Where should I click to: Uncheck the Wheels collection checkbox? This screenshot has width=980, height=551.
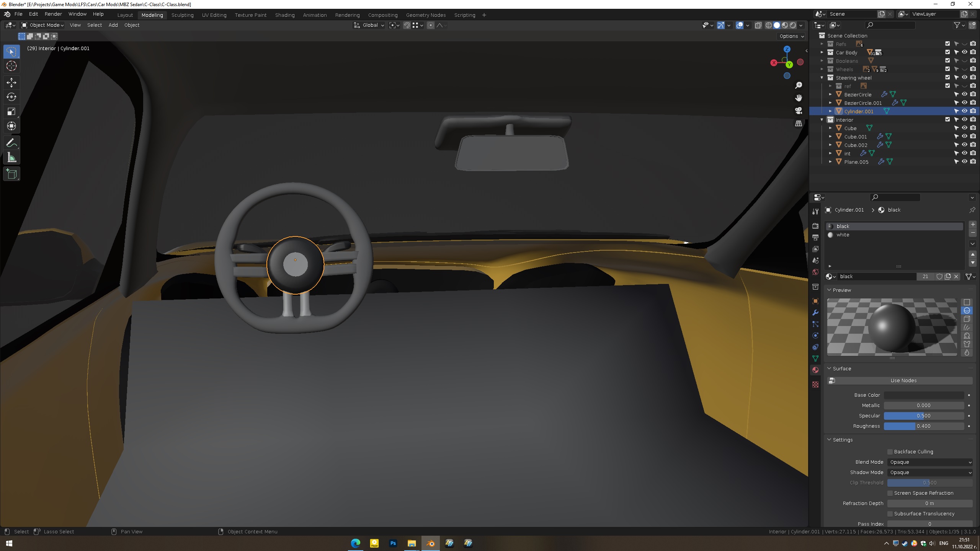click(947, 69)
